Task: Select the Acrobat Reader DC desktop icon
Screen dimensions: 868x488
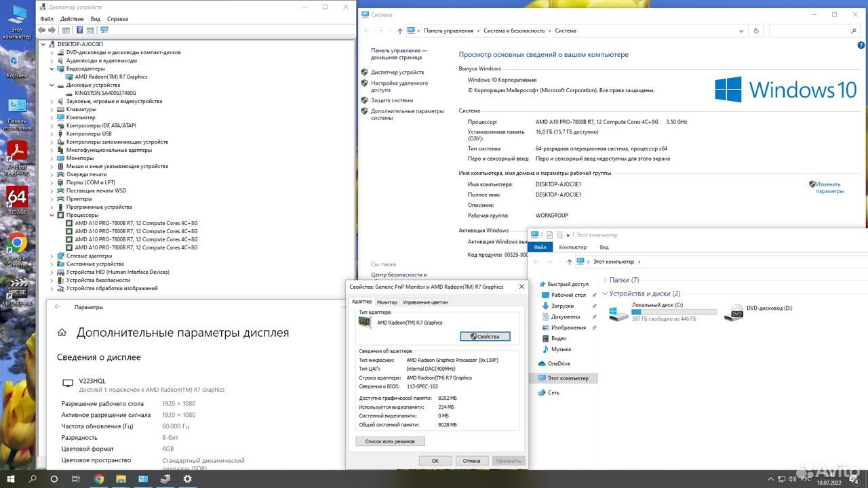Action: pos(17,158)
